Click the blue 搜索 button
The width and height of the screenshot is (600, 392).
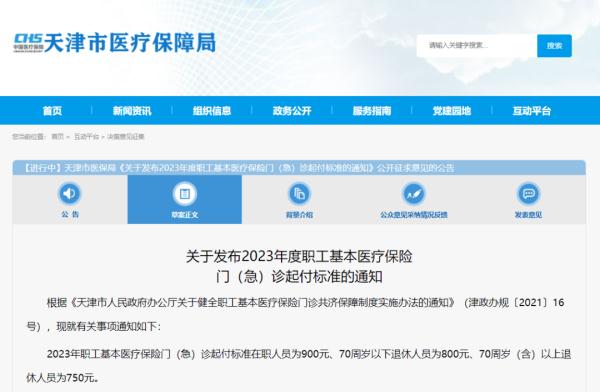tap(554, 46)
